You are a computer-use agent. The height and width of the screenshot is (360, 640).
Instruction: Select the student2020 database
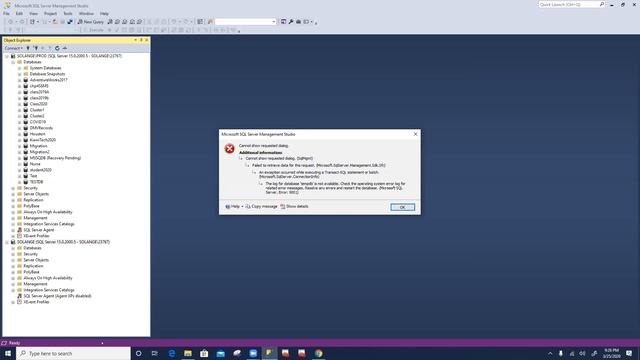click(x=40, y=170)
